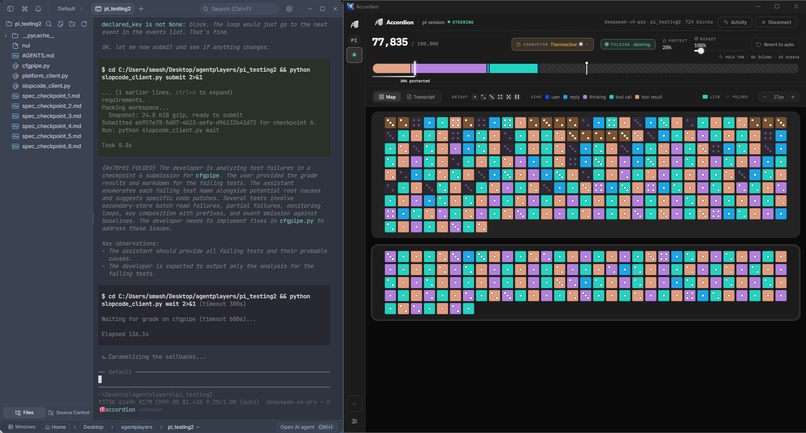
Task: Click the purple thinking segment of the context bar
Action: tap(451, 68)
